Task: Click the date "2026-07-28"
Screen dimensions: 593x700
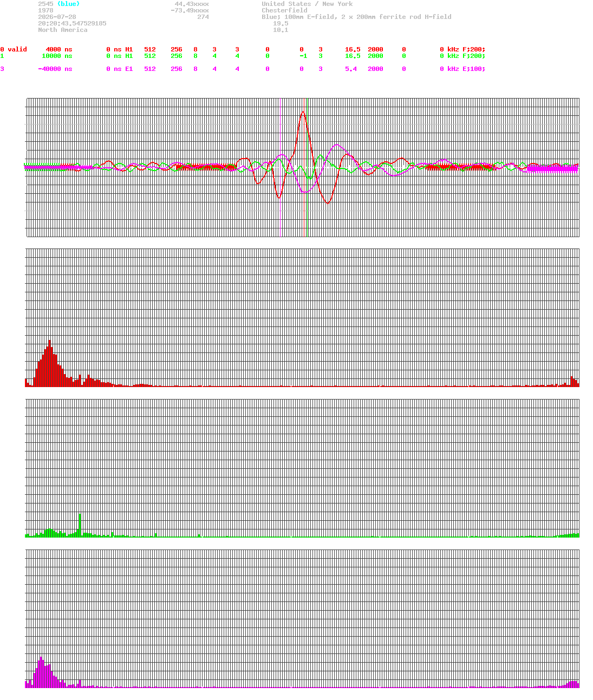Action: tap(57, 17)
